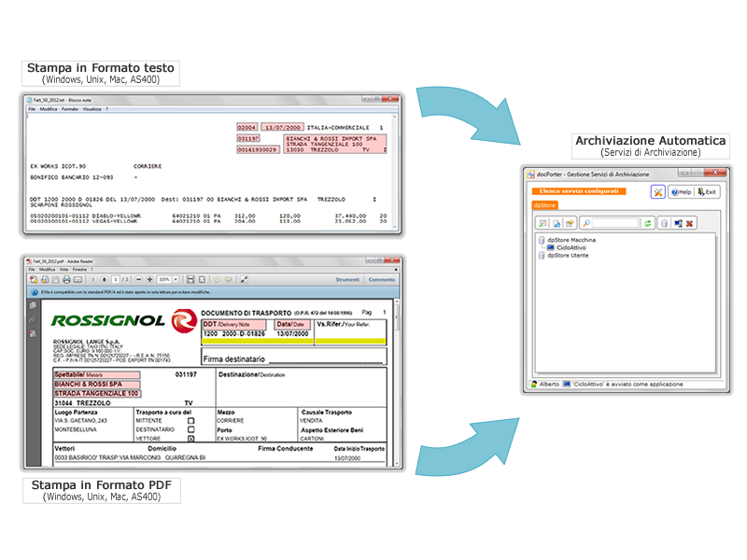The width and height of the screenshot is (747, 560).
Task: Click BIANCHI & ROSSI IMPORT SPA address block in Blocco note
Action: (335, 144)
